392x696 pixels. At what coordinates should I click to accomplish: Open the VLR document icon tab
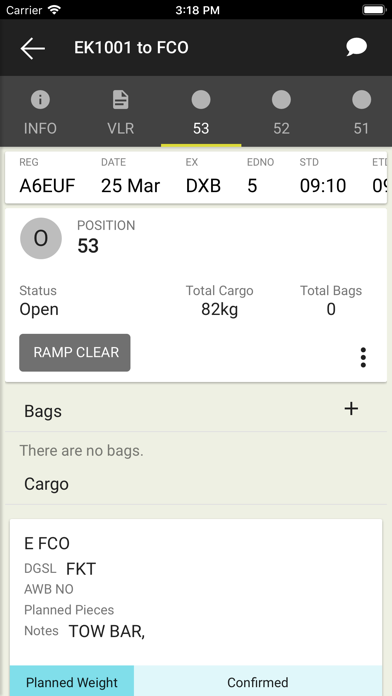120,100
